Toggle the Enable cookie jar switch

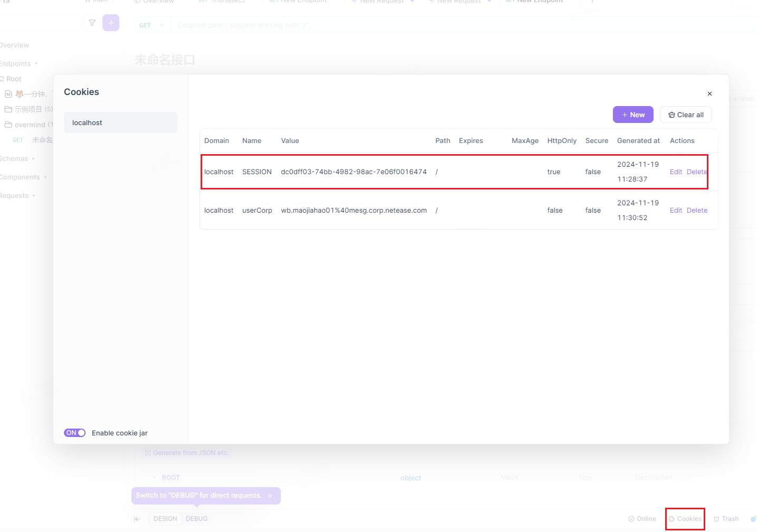click(74, 433)
